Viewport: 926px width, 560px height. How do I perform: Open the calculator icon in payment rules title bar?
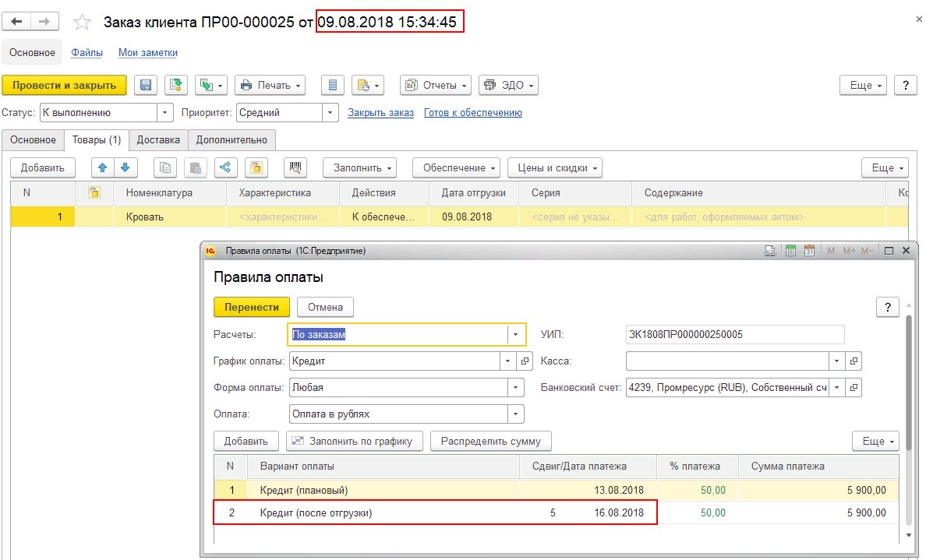click(790, 251)
